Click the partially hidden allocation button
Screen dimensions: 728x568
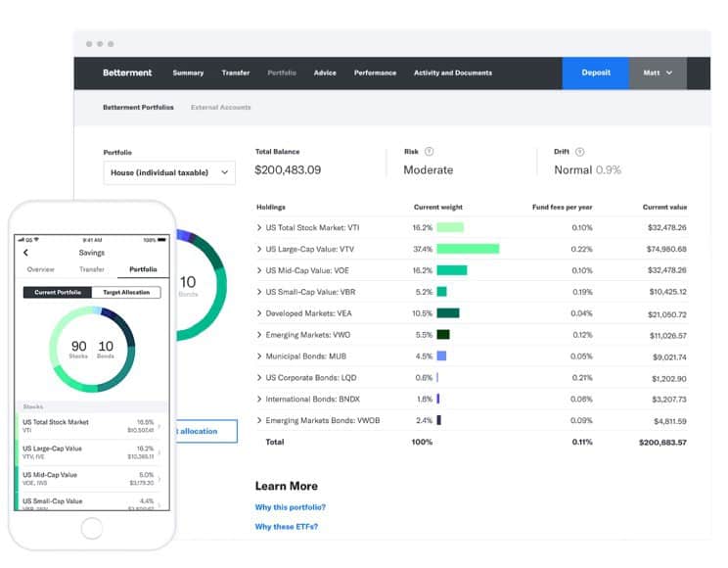tap(206, 431)
